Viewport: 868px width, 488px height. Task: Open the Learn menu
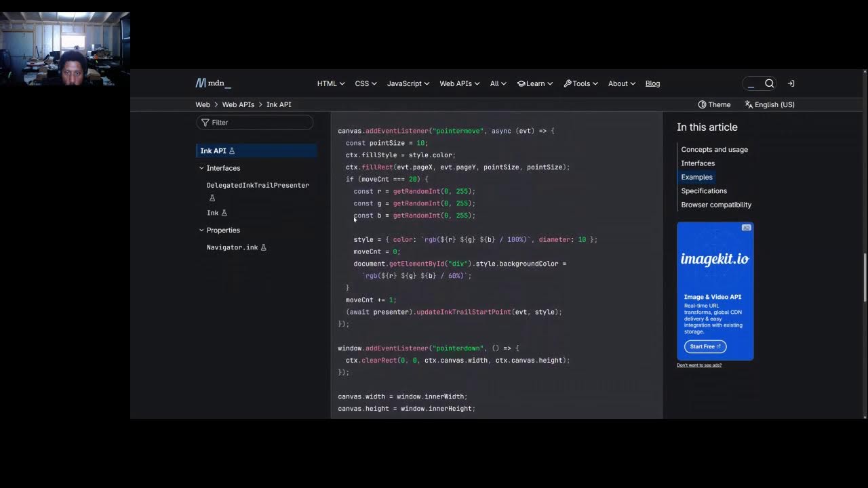535,83
